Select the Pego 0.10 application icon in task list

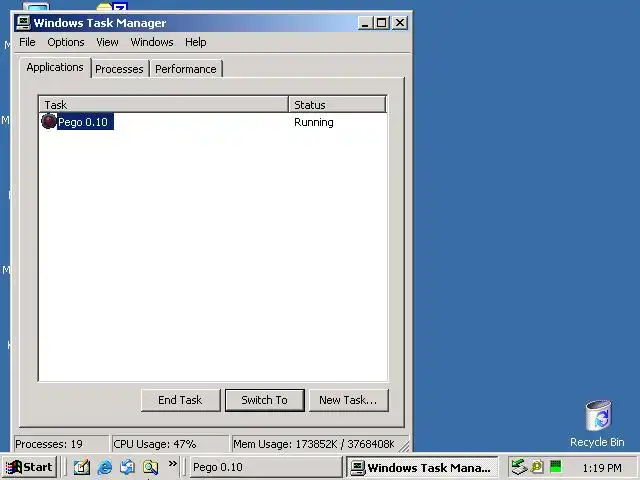pos(49,121)
